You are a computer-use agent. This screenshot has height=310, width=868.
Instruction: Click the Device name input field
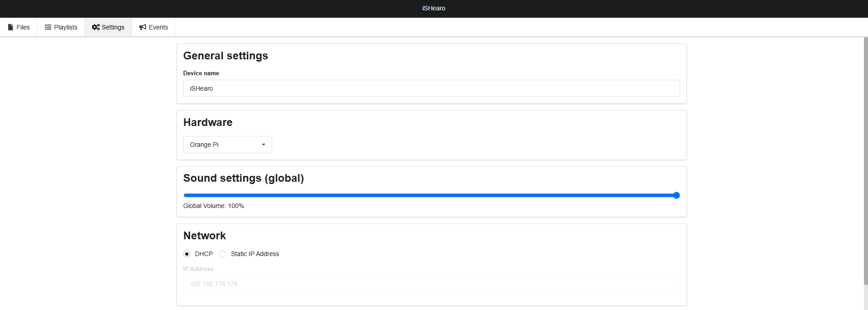431,88
